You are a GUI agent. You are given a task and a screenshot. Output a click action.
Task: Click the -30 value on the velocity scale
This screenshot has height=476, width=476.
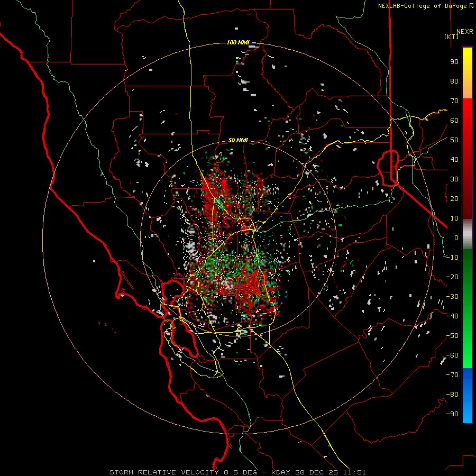pos(452,297)
